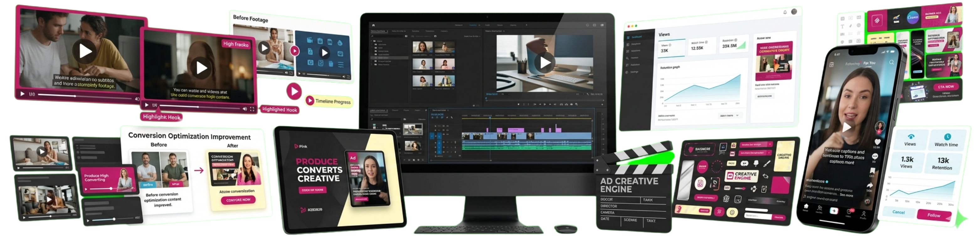
Task: Click the progress bar of the High fraoko video
Action: tap(199, 107)
